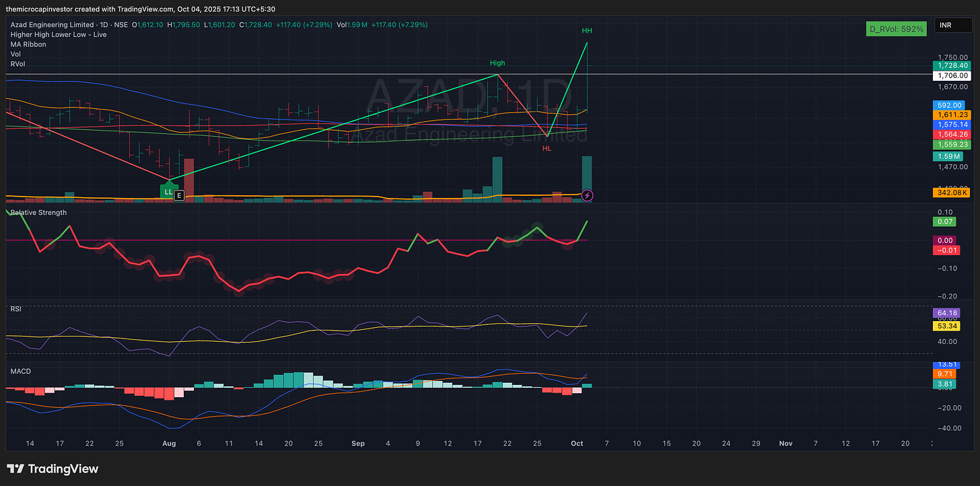Click the green 'High' pivot label
The height and width of the screenshot is (486, 980).
(497, 63)
